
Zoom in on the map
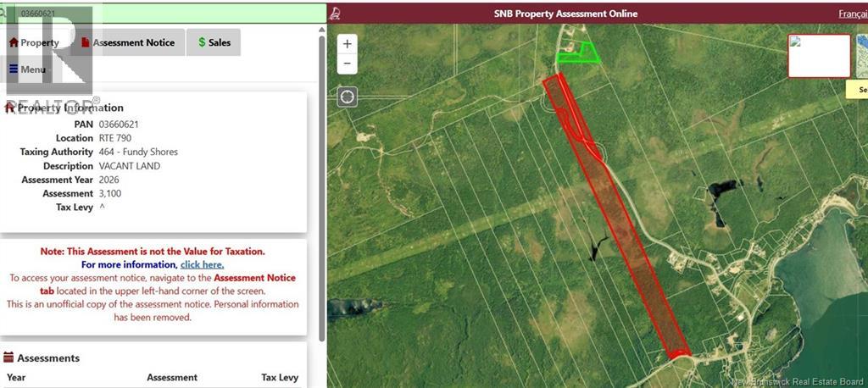click(348, 44)
